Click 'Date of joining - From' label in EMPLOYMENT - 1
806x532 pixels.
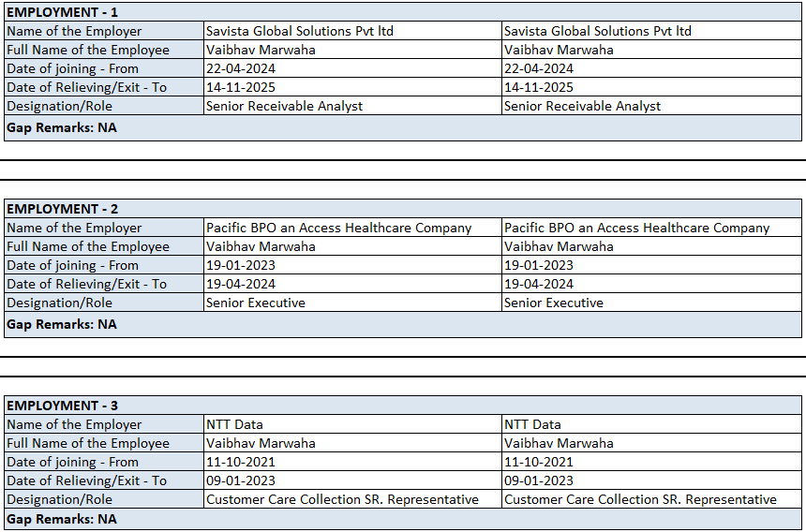(x=104, y=68)
